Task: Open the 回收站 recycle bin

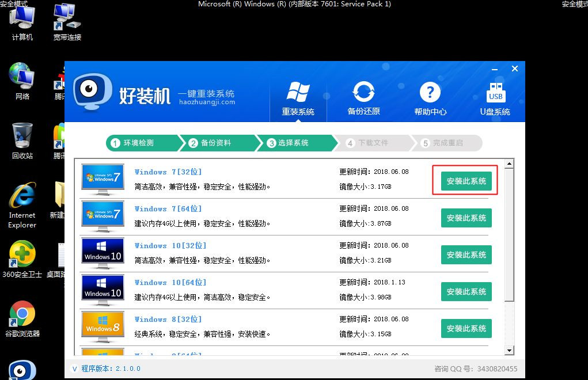Action: [22, 135]
